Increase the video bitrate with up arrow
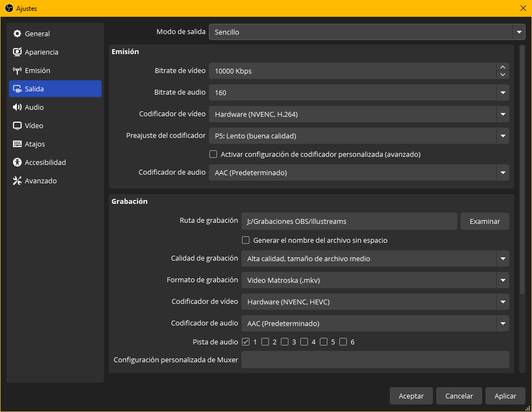 tap(503, 67)
